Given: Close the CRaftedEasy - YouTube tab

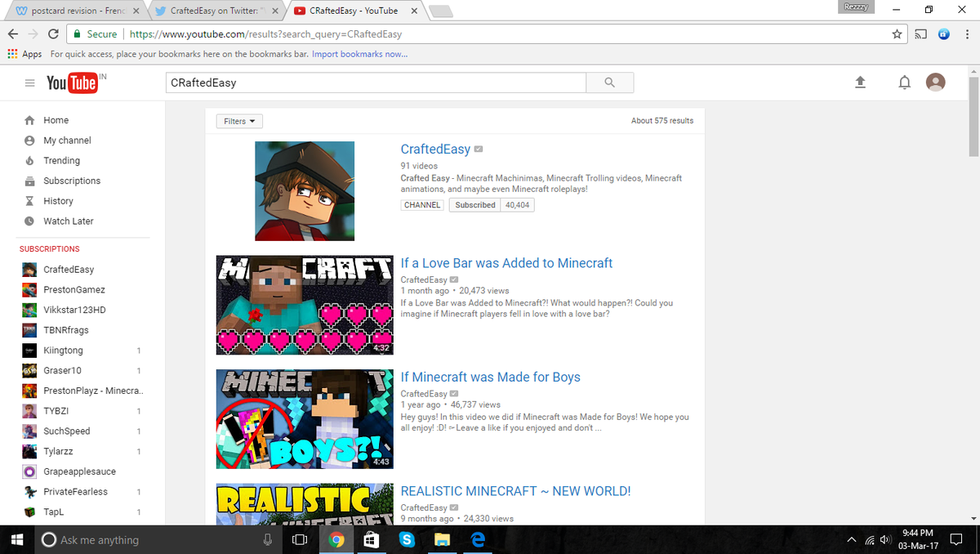Looking at the screenshot, I should [415, 11].
